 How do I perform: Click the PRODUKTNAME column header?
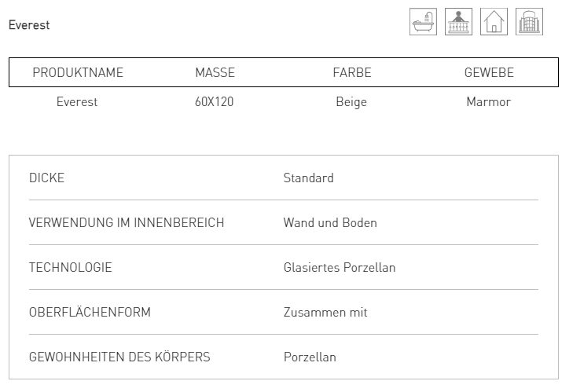coord(78,72)
